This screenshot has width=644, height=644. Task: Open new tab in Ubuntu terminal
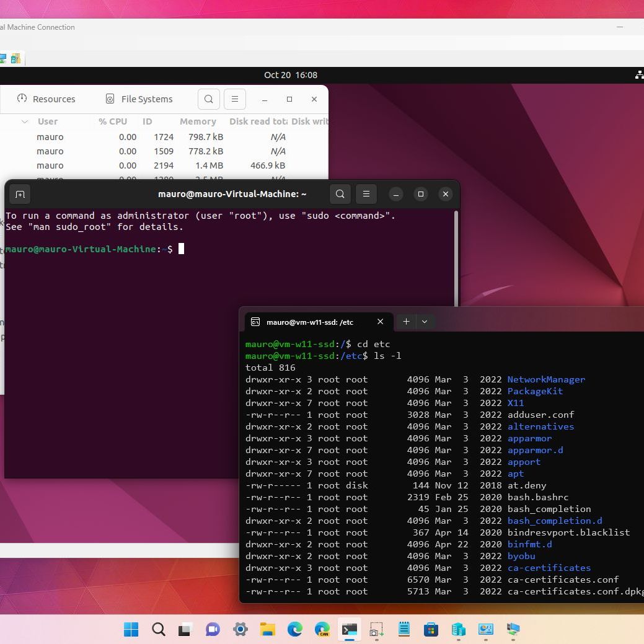coord(20,194)
